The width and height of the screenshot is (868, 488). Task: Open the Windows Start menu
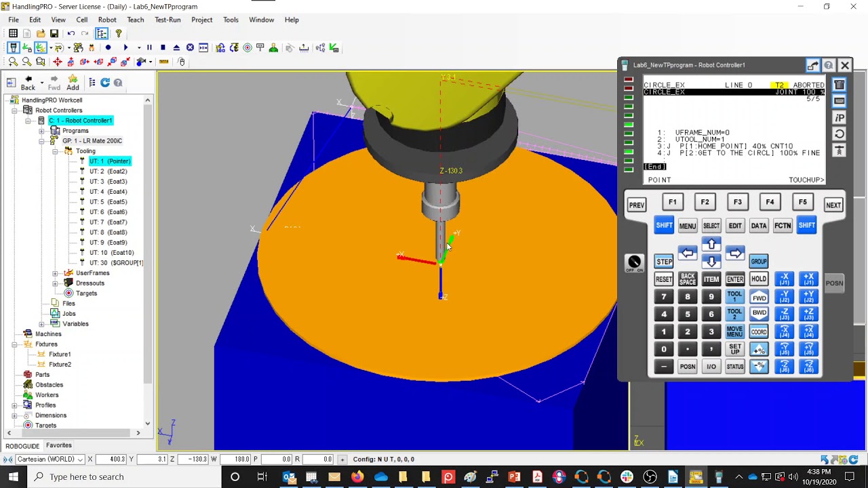click(14, 476)
